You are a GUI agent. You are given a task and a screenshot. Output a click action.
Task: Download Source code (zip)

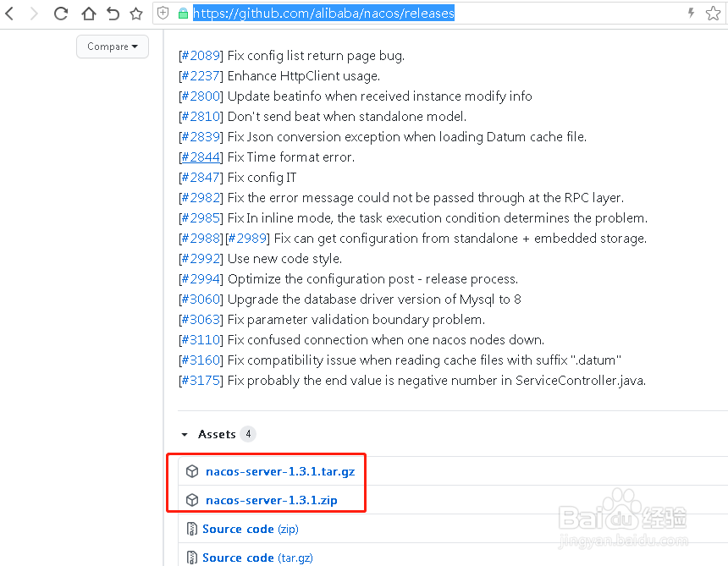251,529
